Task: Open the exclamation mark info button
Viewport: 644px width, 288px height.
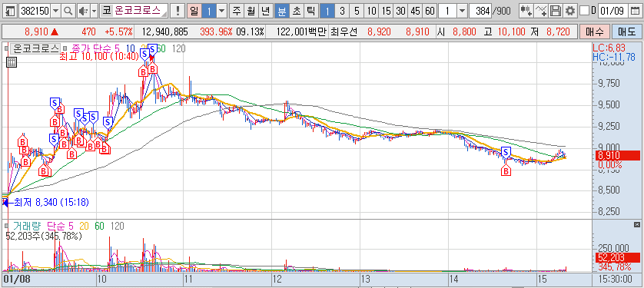Action: pyautogui.click(x=177, y=11)
